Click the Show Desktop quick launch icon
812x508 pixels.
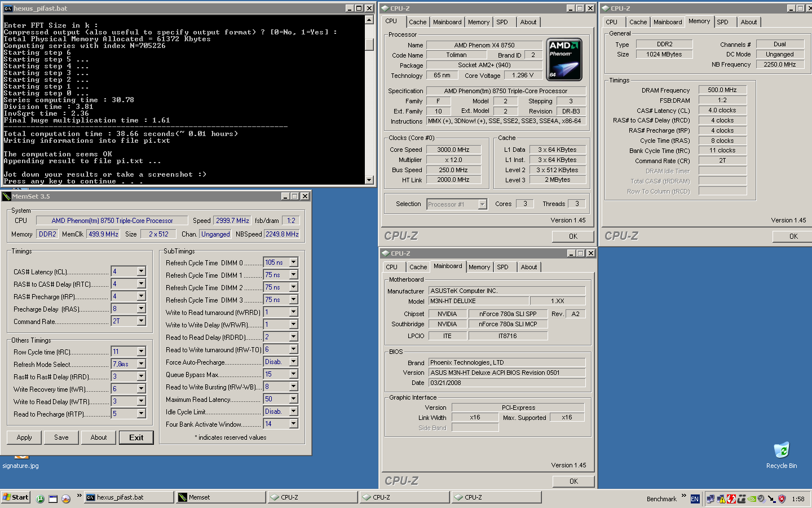pos(53,498)
